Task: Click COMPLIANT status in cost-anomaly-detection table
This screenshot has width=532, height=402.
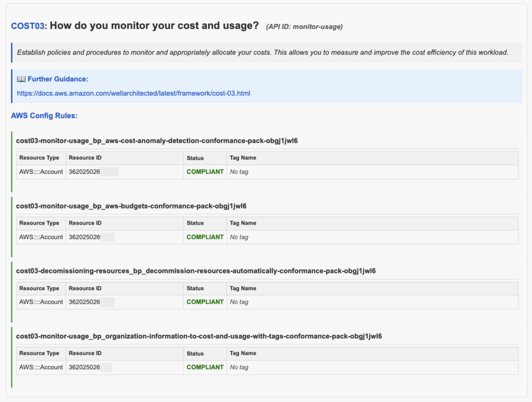Action: point(205,172)
